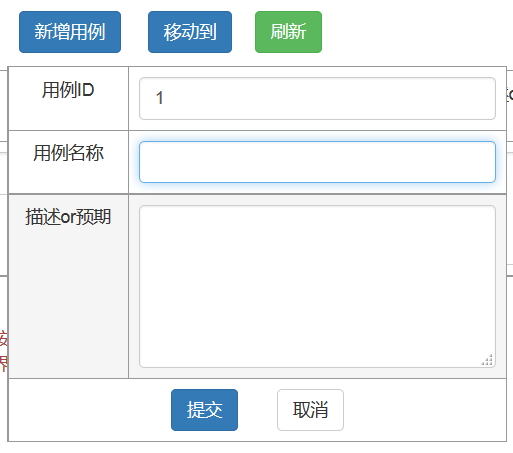The image size is (513, 453).
Task: Focus the 用例ID input field
Action: pos(317,98)
